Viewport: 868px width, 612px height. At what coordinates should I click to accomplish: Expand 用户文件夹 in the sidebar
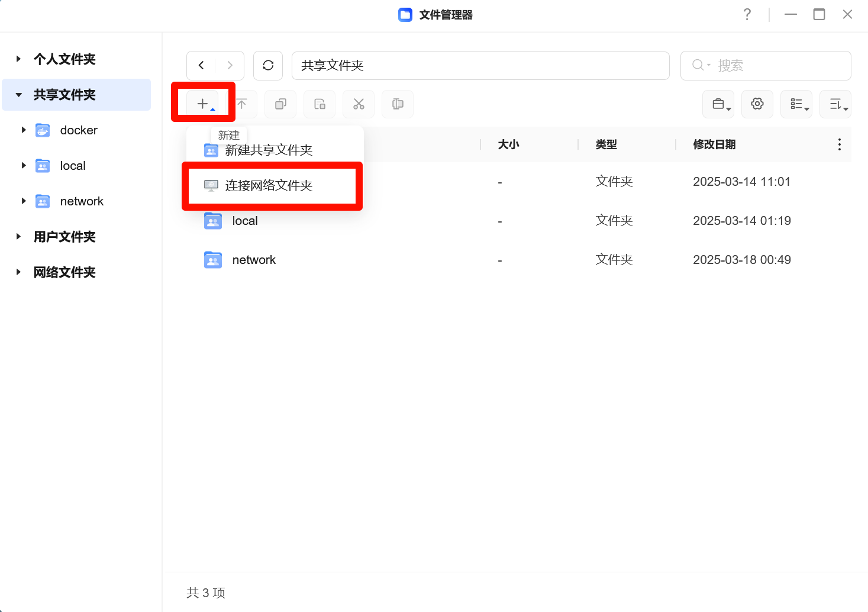pyautogui.click(x=18, y=237)
